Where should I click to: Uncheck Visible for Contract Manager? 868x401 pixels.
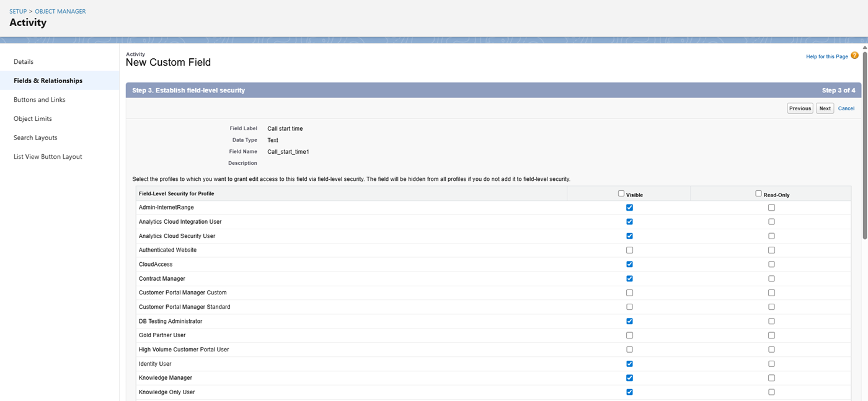click(629, 279)
